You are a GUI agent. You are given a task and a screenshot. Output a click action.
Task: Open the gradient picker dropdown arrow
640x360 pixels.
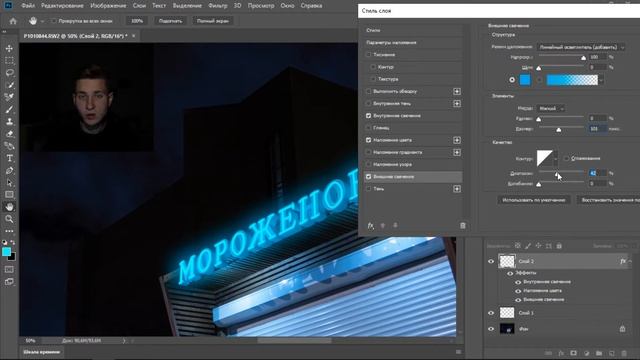(x=601, y=80)
